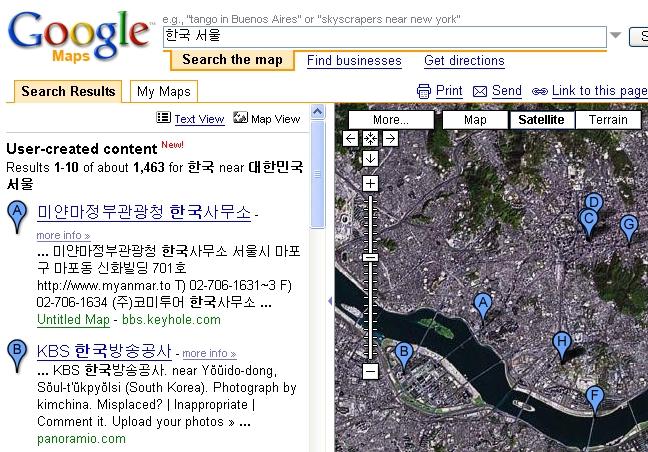This screenshot has width=648, height=452.
Task: Zoom out with the minus button
Action: 370,371
